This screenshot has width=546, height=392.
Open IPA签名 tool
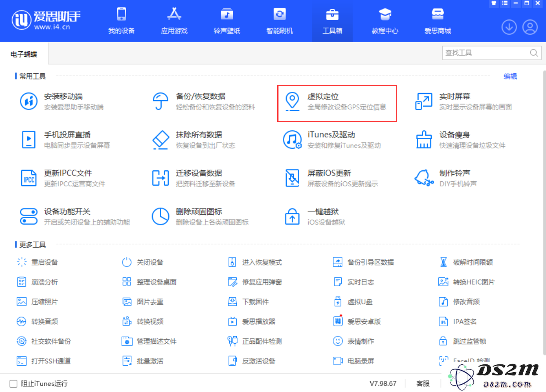(458, 321)
